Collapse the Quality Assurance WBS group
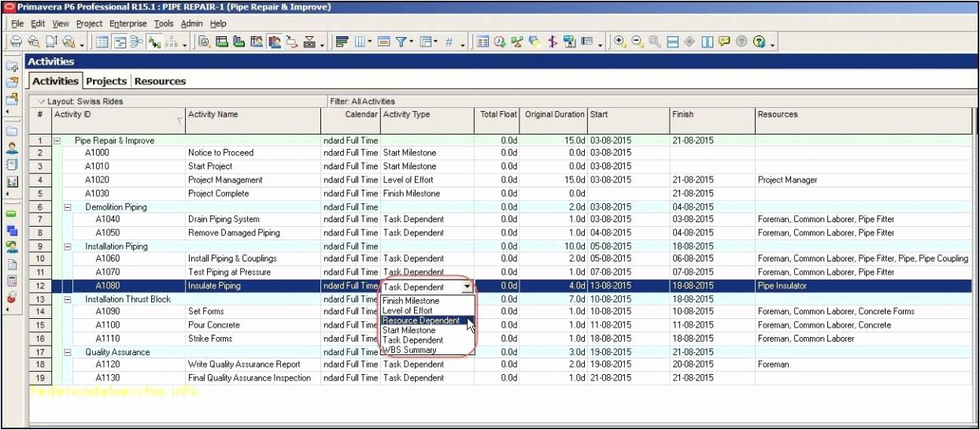The height and width of the screenshot is (430, 980). click(x=68, y=352)
